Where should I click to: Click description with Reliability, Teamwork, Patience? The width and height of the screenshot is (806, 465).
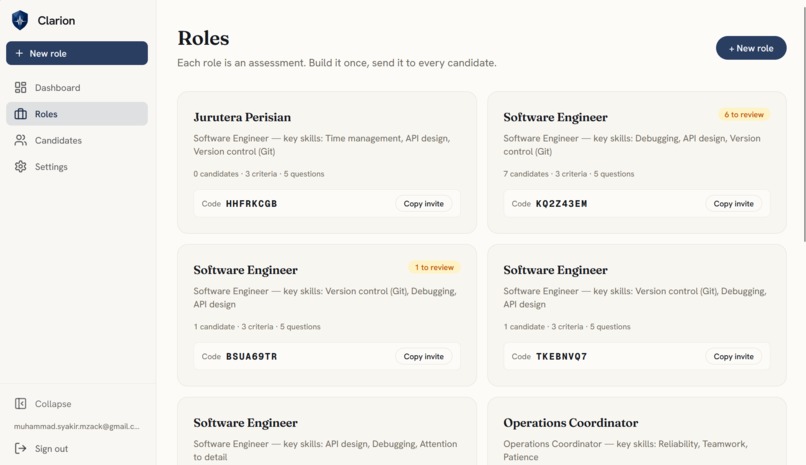point(625,450)
